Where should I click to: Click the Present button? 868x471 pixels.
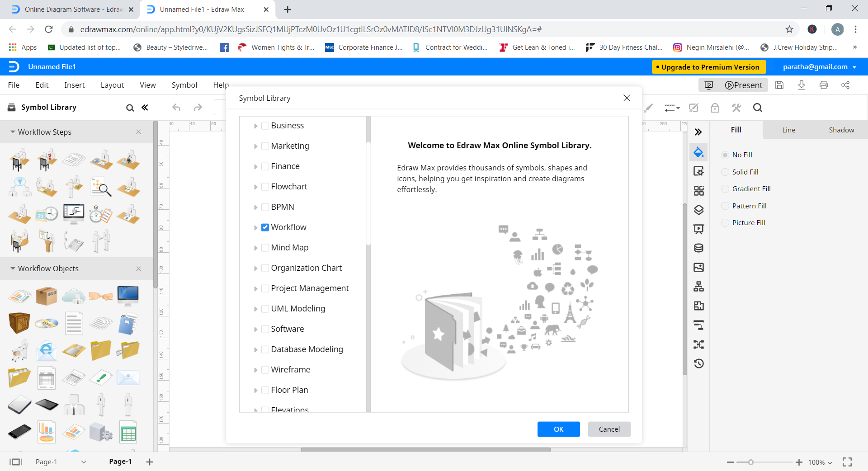744,85
